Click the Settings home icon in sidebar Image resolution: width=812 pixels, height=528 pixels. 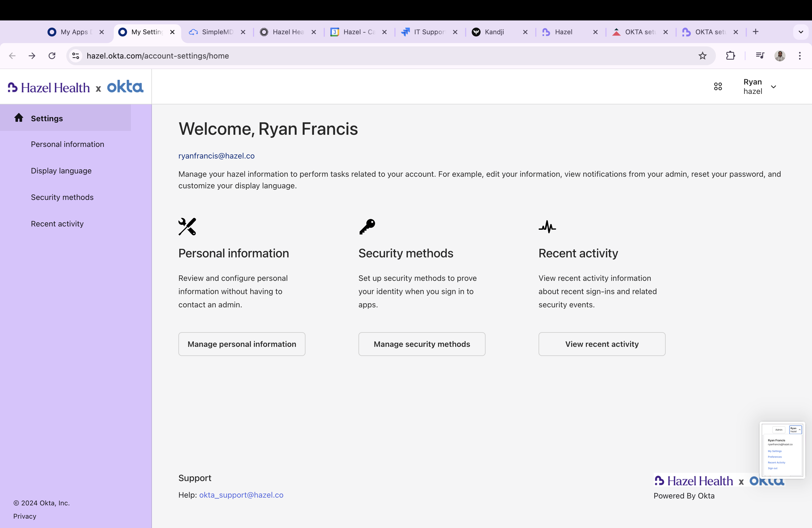(x=19, y=118)
